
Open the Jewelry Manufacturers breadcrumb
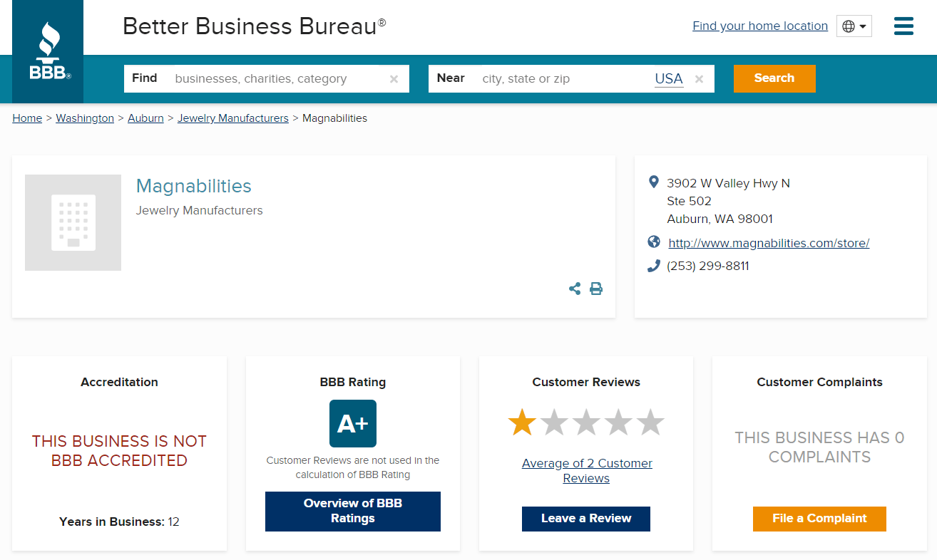(233, 118)
